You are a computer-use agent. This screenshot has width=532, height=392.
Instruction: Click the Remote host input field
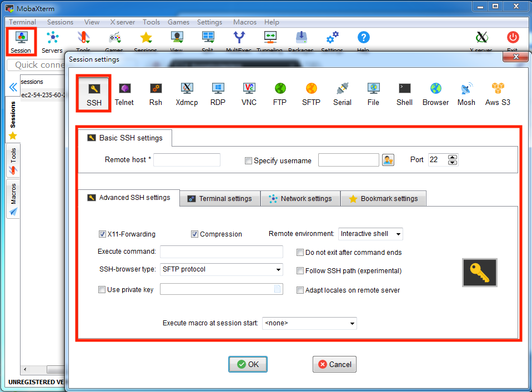click(187, 160)
